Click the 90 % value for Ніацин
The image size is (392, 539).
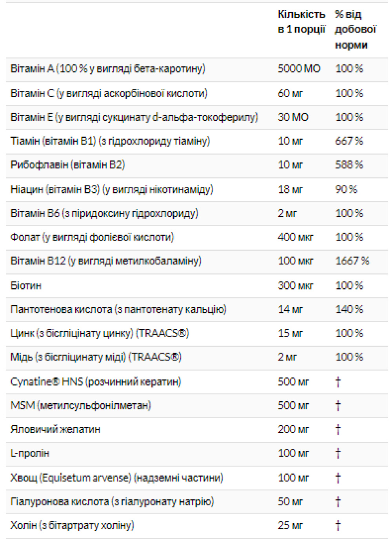coord(346,189)
